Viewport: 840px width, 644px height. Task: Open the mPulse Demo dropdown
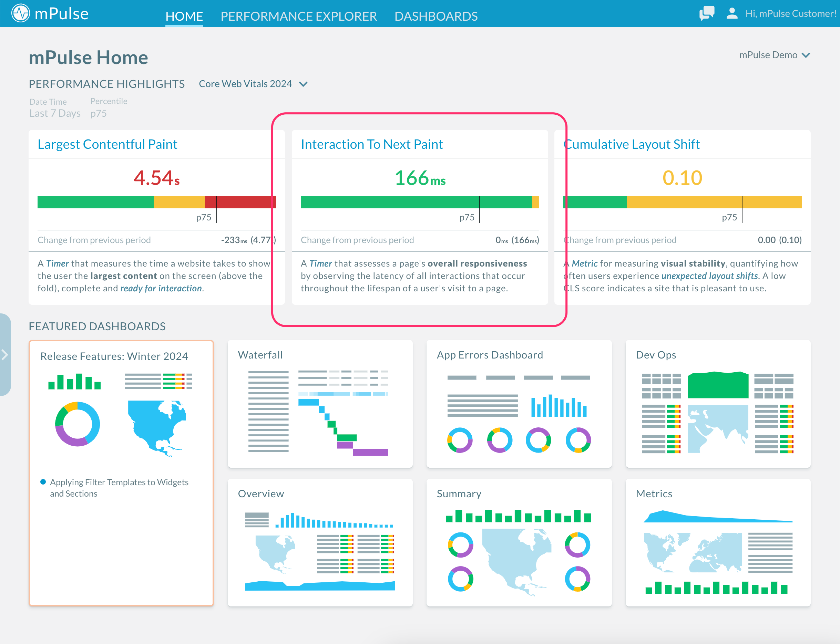tap(775, 55)
